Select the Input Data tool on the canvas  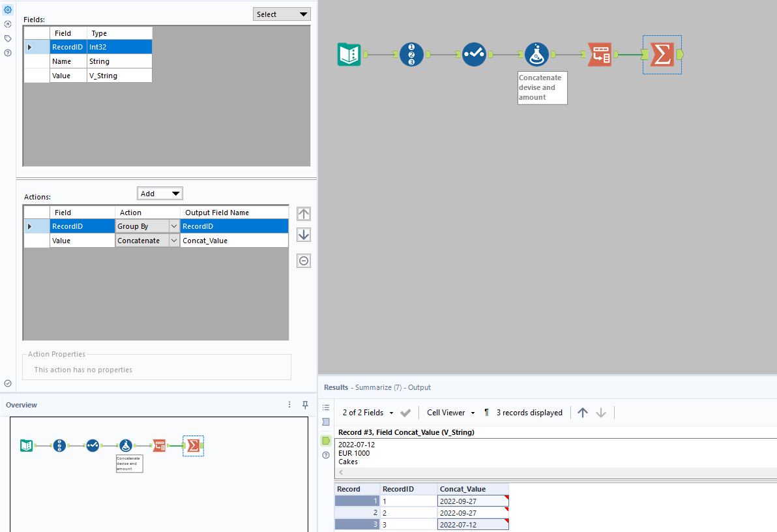[x=349, y=55]
